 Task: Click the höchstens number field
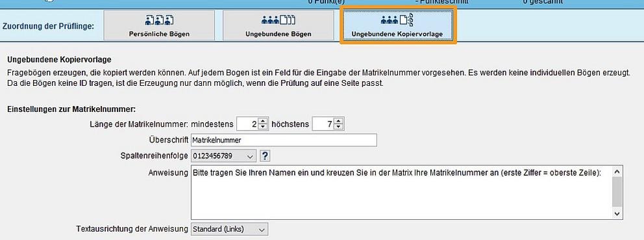(324, 124)
